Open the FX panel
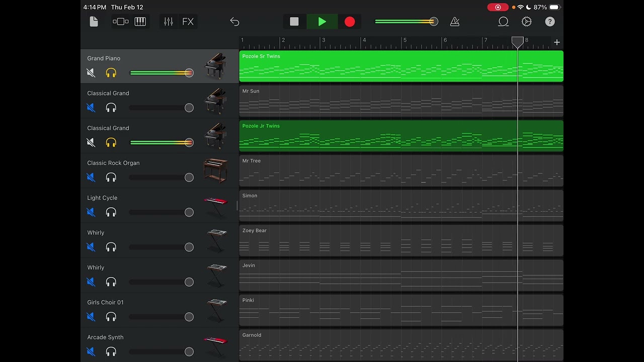 click(188, 22)
